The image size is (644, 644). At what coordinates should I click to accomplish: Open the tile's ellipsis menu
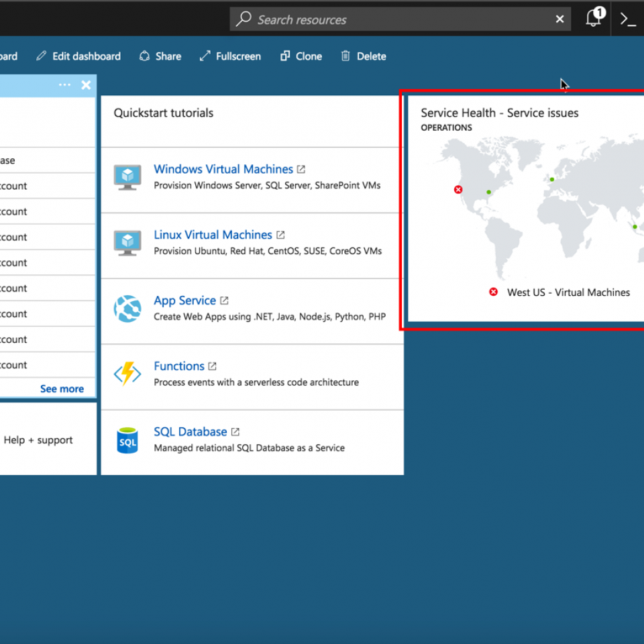click(64, 85)
